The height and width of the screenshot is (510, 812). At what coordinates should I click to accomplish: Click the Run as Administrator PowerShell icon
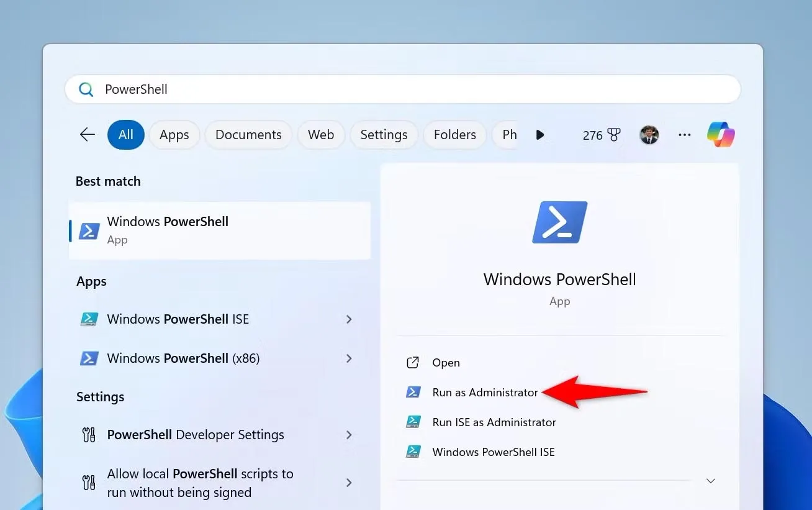point(413,392)
